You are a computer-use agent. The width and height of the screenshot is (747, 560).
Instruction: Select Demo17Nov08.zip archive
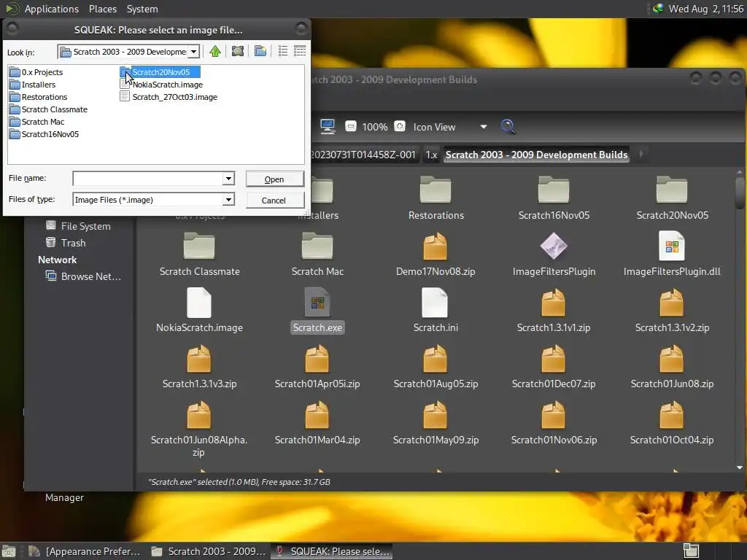436,254
